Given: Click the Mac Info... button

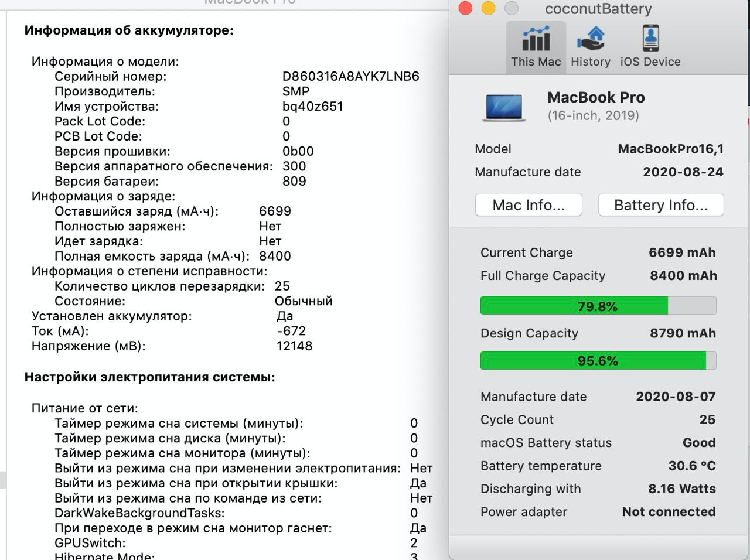Looking at the screenshot, I should point(529,205).
